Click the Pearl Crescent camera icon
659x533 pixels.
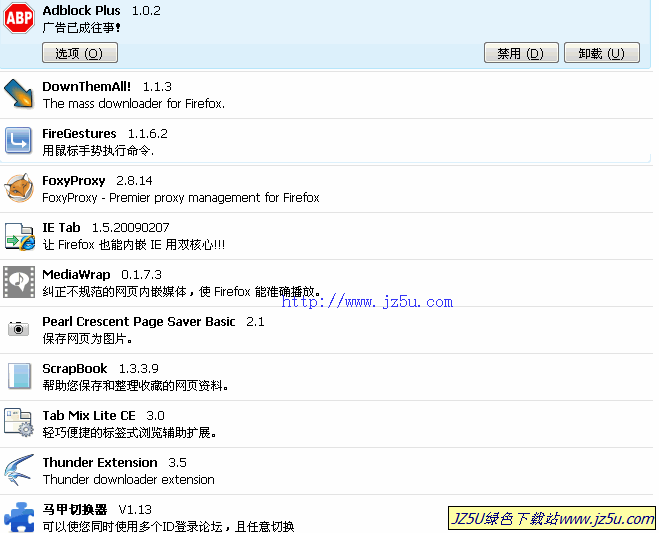(x=18, y=328)
